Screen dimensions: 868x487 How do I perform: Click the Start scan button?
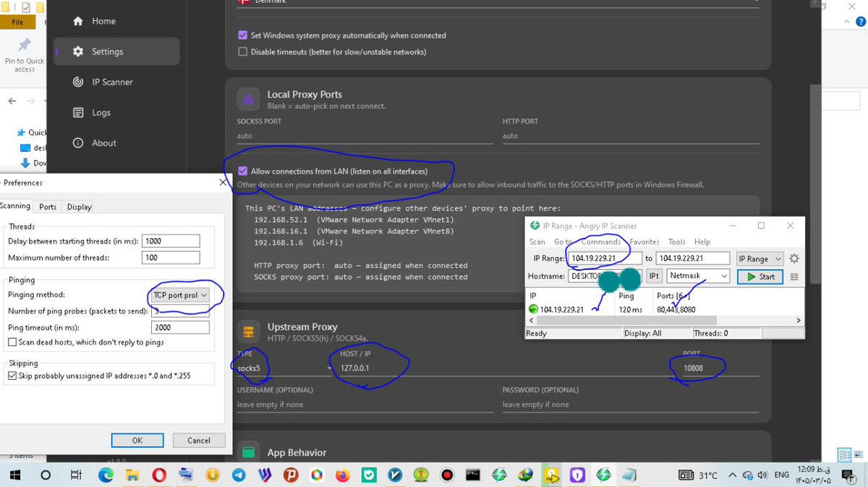click(760, 276)
